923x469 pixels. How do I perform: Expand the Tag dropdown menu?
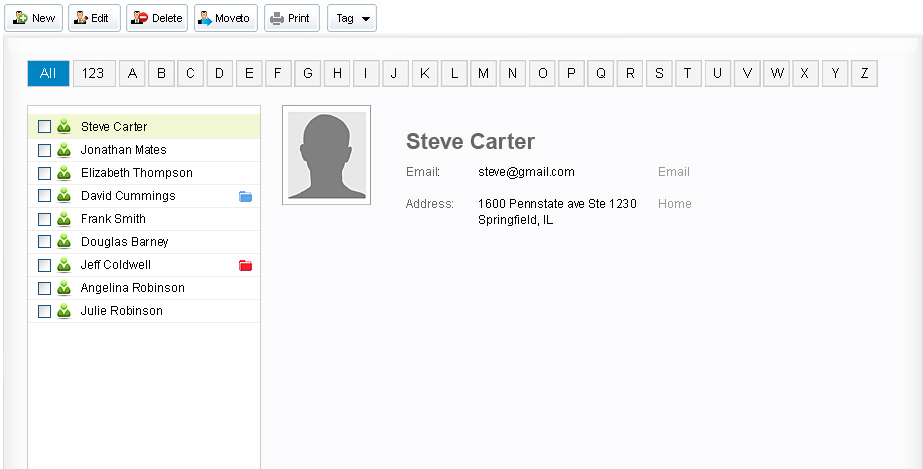point(352,18)
